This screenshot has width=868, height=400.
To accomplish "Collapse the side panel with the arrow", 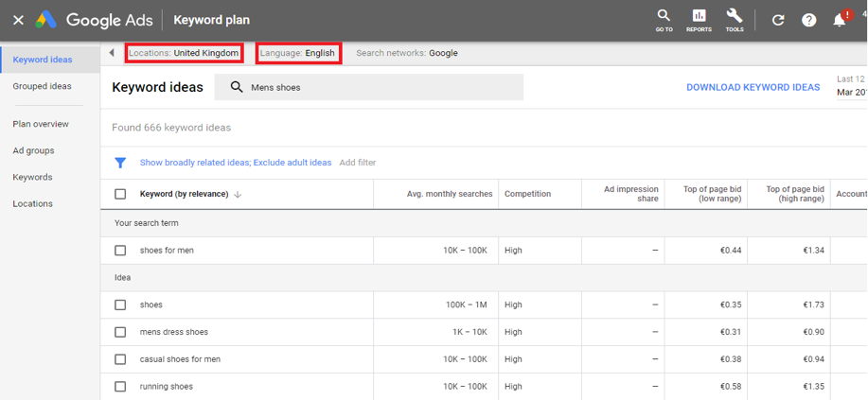I will point(112,53).
